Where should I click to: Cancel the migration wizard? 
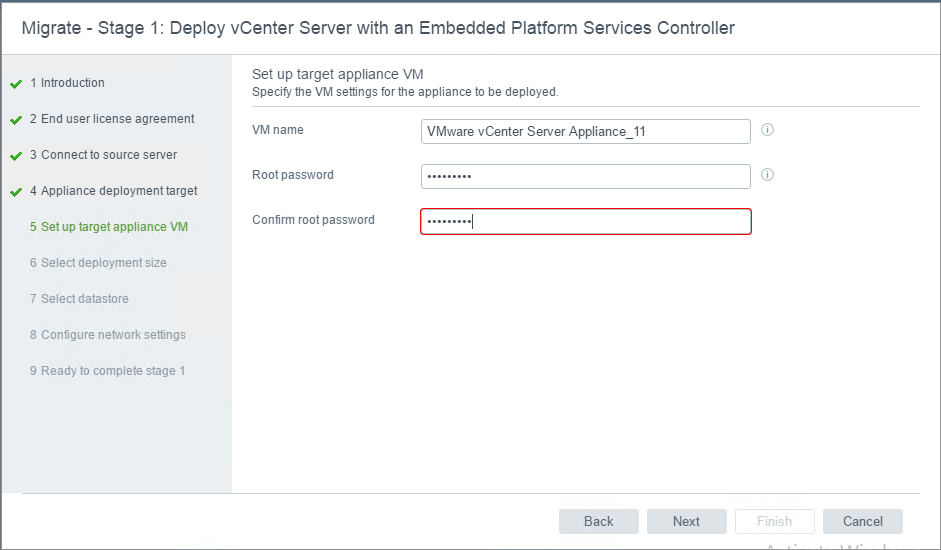[x=863, y=521]
